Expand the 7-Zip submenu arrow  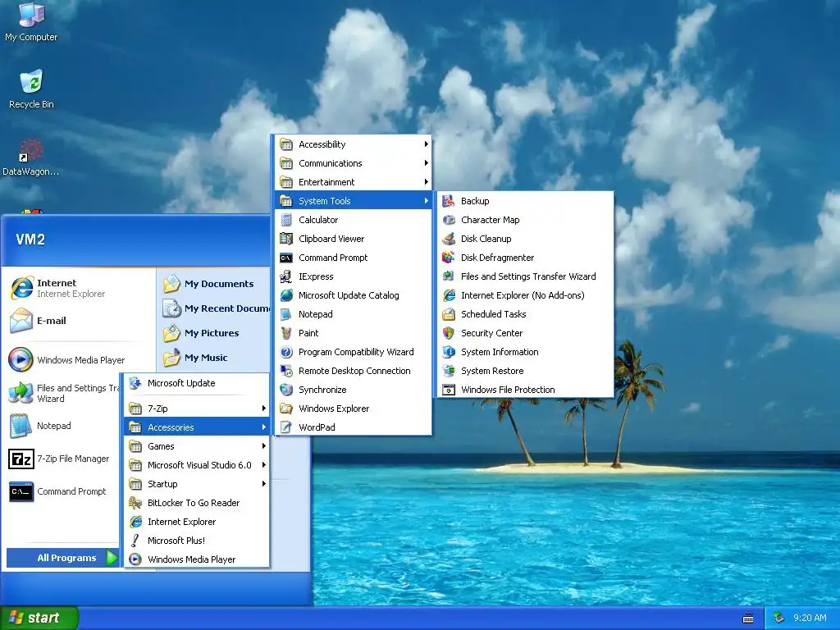[x=263, y=409]
